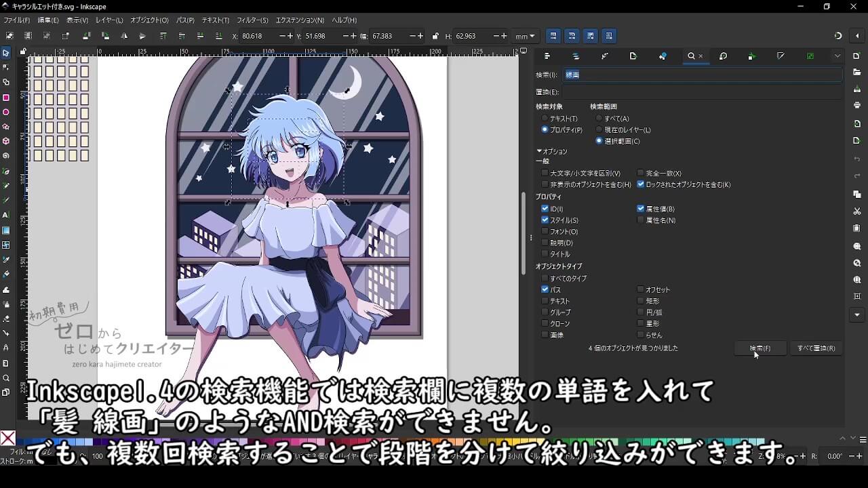Click Undo icon in commands bar
Image resolution: width=868 pixels, height=488 pixels.
(857, 159)
